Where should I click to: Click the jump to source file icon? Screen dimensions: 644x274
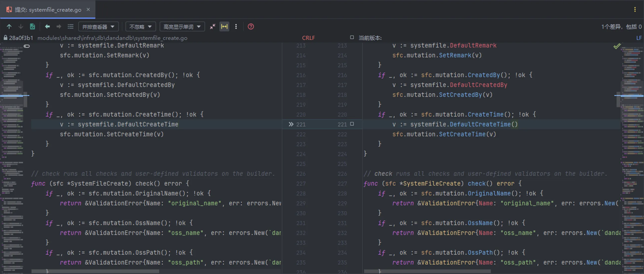(x=32, y=26)
